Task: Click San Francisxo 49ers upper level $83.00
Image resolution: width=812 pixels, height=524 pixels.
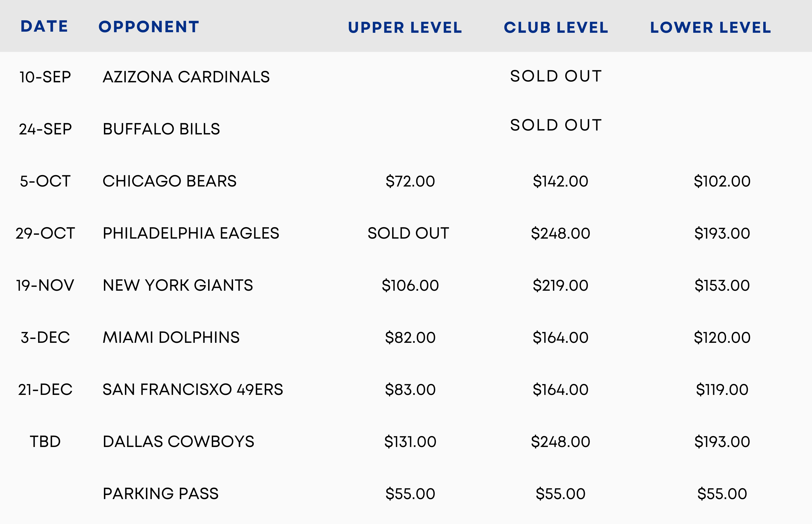Action: [410, 389]
